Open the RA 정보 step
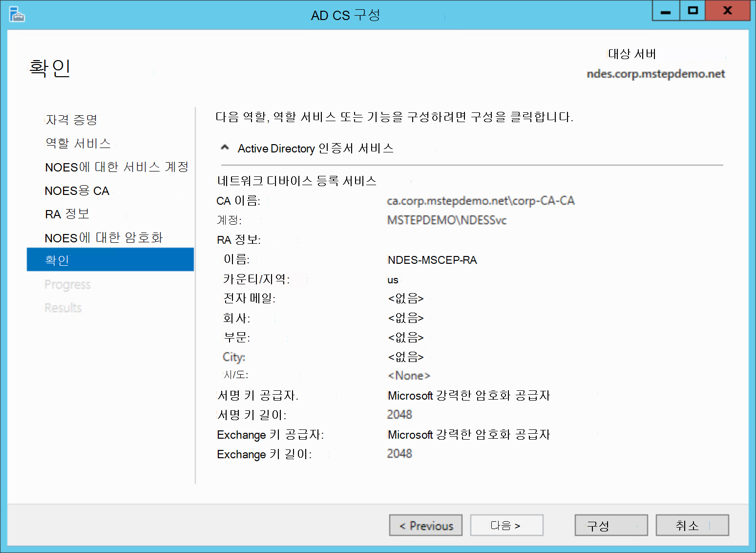Screen dimensions: 756x553 click(x=67, y=214)
